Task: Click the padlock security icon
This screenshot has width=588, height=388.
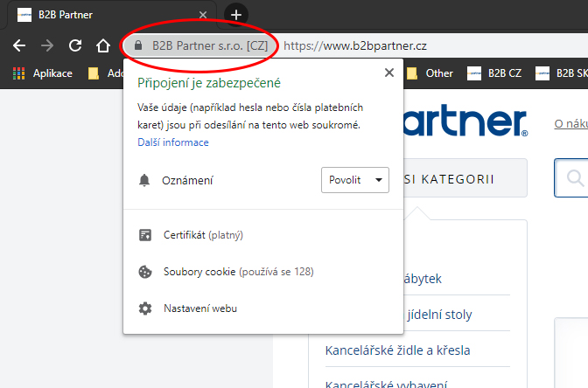Action: [x=138, y=45]
